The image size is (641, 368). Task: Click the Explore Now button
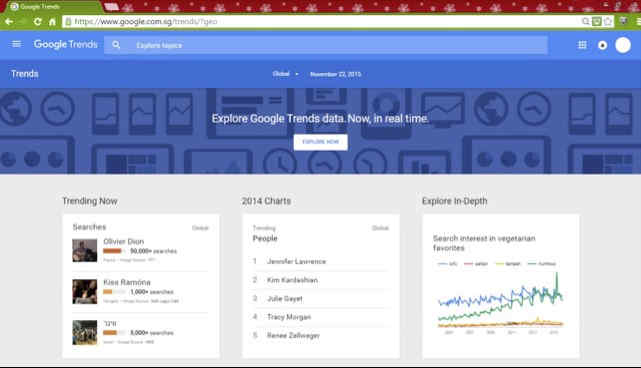coord(320,142)
